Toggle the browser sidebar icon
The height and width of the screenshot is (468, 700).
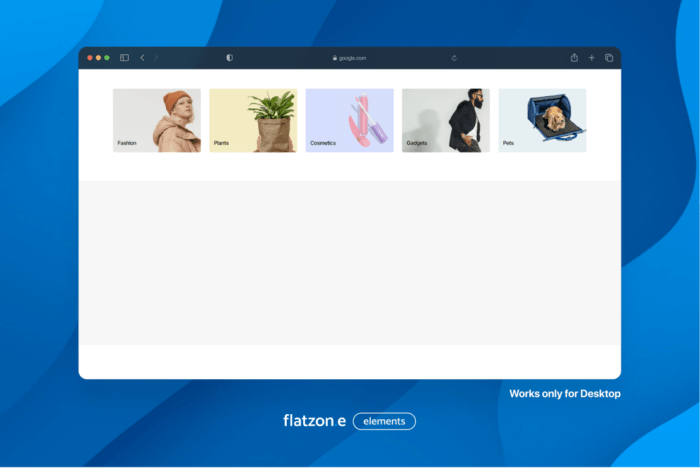coord(124,58)
